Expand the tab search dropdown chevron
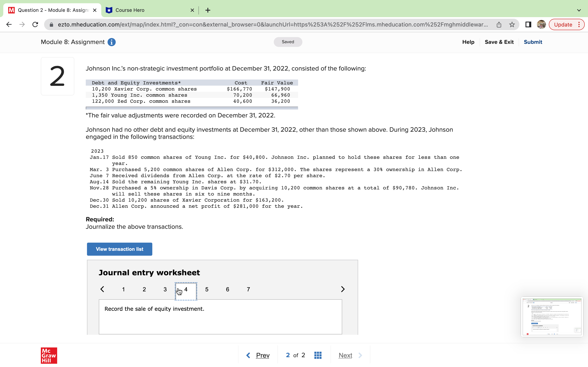This screenshot has height=367, width=588. click(x=579, y=10)
